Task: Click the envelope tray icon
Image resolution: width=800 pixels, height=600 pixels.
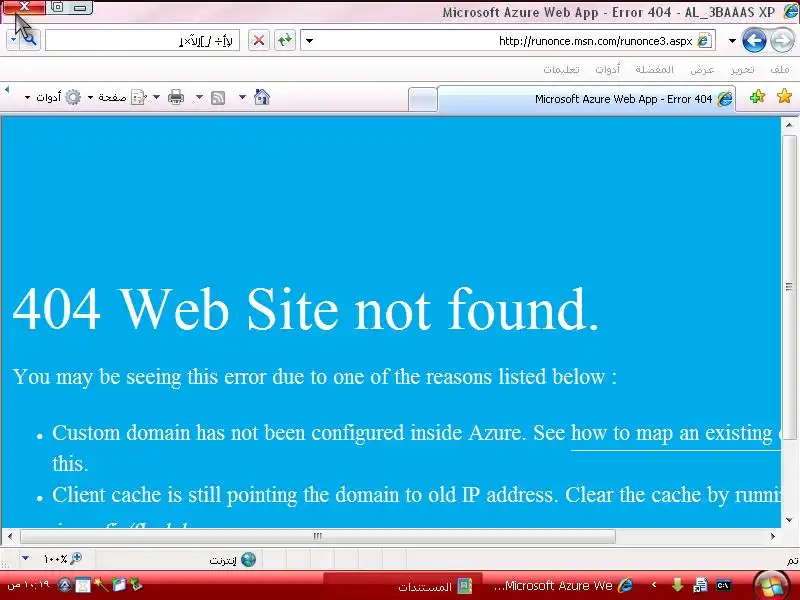Action: click(83, 585)
